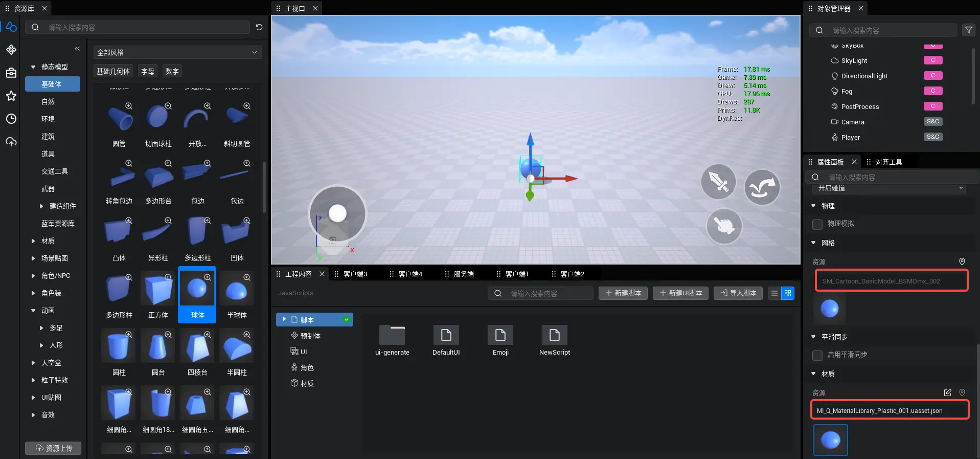Refresh the resource library search results
This screenshot has width=980, height=459.
click(259, 27)
